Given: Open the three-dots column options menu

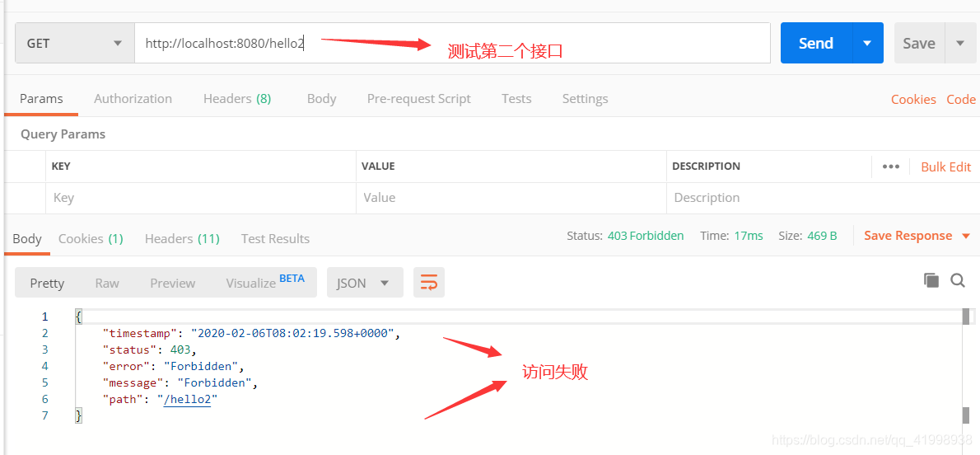Looking at the screenshot, I should (x=890, y=167).
